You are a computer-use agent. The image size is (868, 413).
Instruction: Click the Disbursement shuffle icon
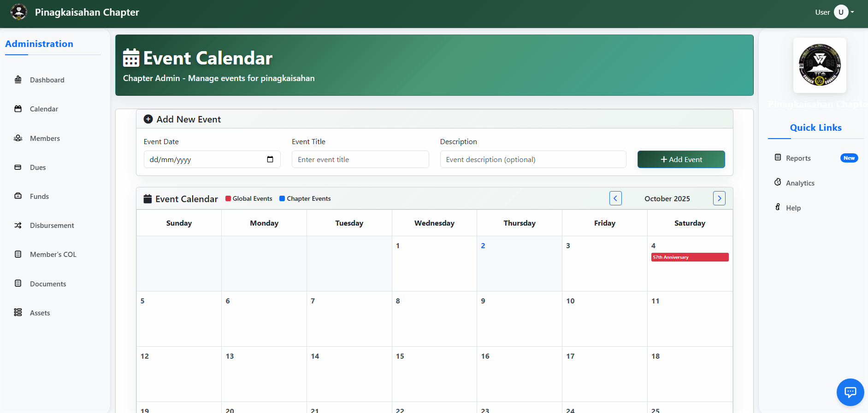(x=18, y=225)
